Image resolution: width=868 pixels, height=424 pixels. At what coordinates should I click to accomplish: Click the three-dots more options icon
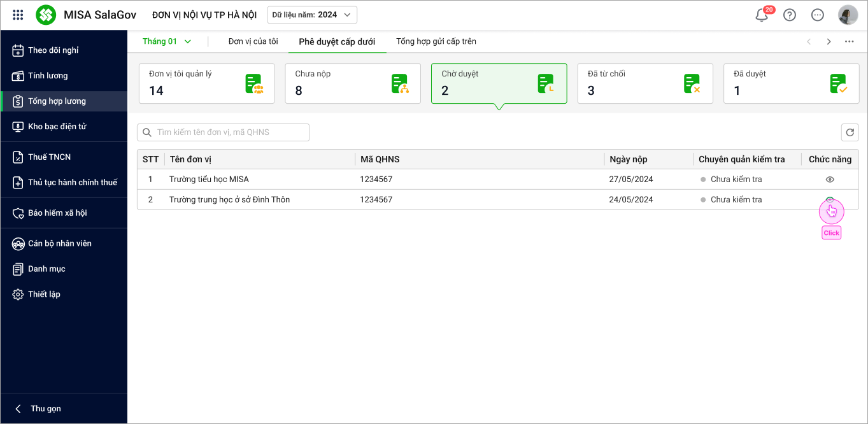(x=849, y=41)
